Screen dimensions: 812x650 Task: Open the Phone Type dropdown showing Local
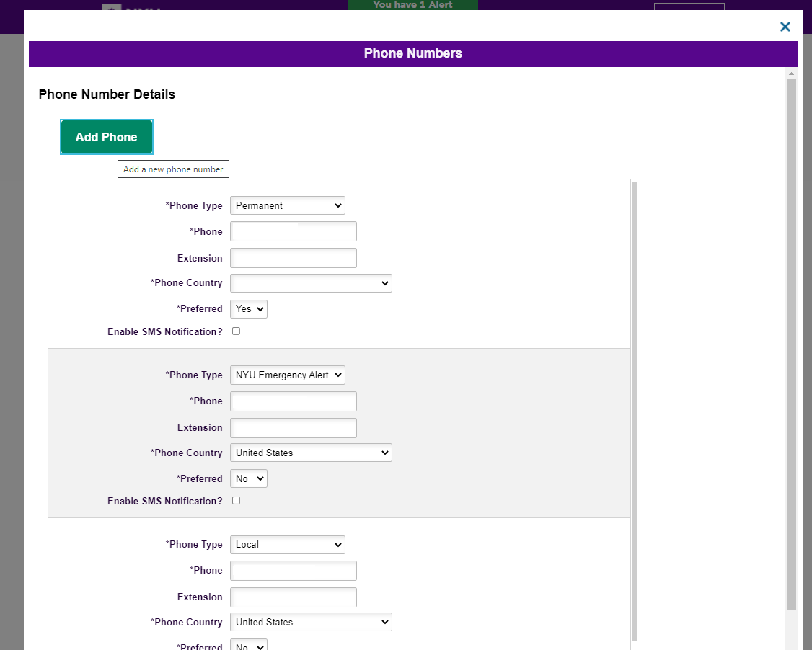[x=287, y=544]
